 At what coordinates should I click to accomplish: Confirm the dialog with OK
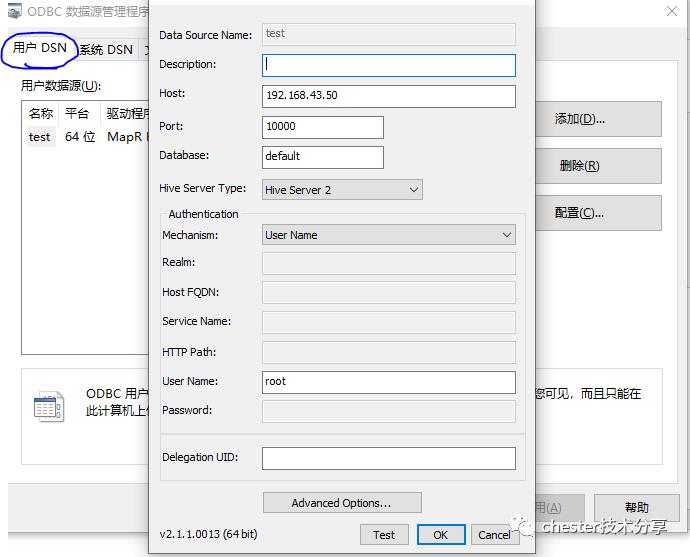[x=440, y=535]
